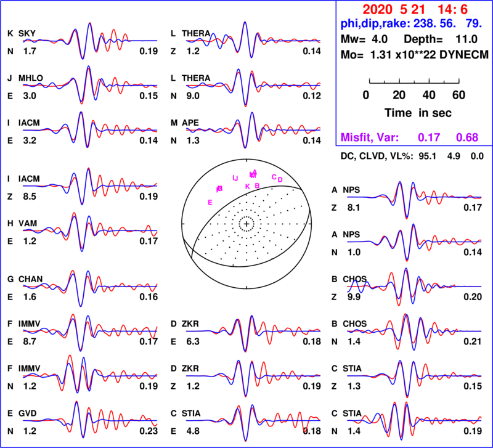Click the purple misfit value beside "Misfit, Var:"
This screenshot has width=493, height=448.
tap(429, 137)
